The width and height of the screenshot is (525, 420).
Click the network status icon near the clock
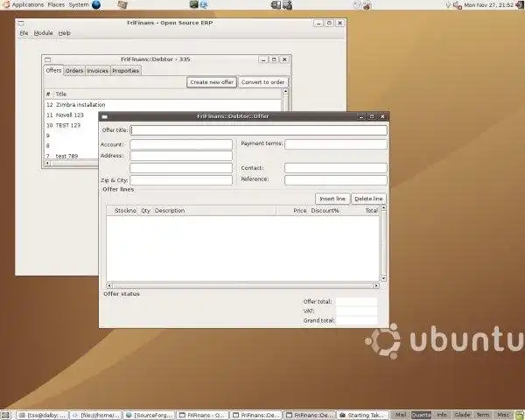458,5
